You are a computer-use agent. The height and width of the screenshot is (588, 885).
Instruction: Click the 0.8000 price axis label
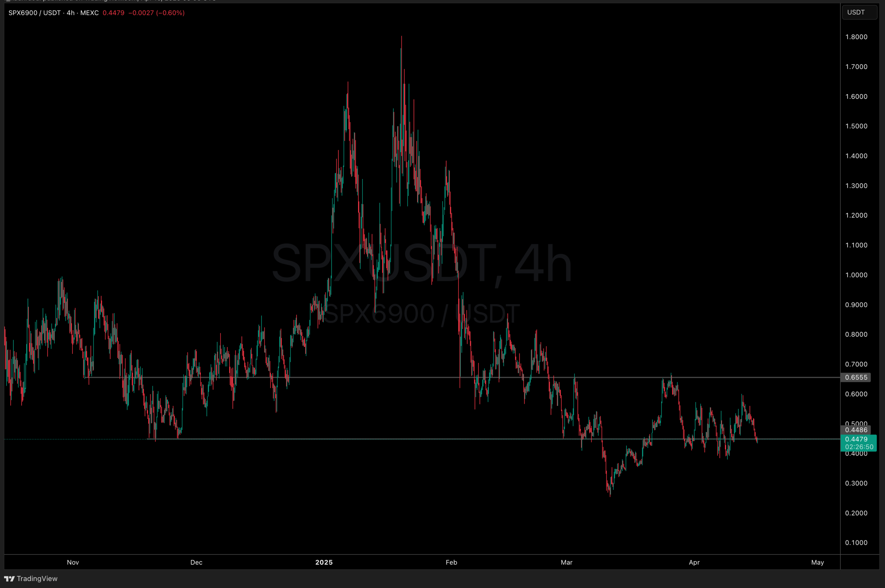pos(856,335)
